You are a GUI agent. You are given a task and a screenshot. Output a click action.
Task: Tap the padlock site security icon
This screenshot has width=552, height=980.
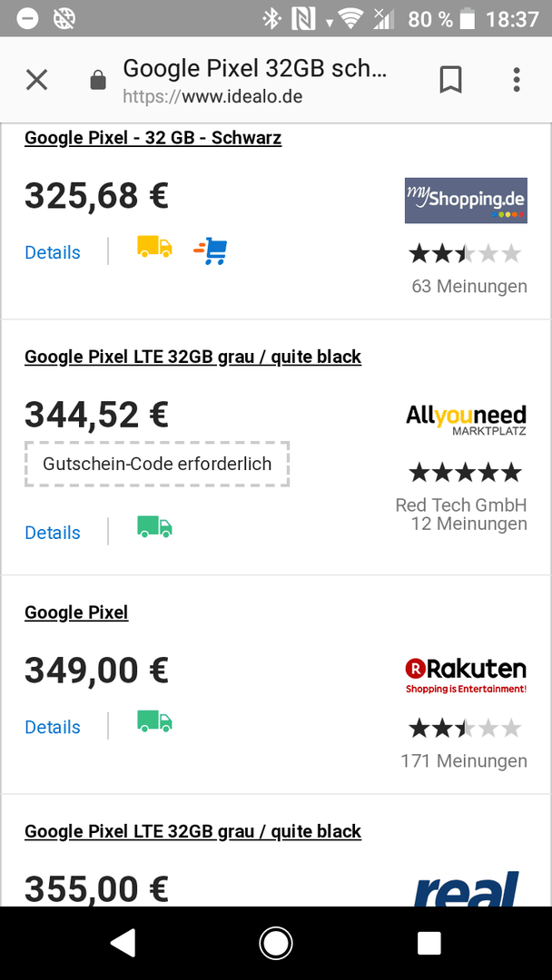98,80
